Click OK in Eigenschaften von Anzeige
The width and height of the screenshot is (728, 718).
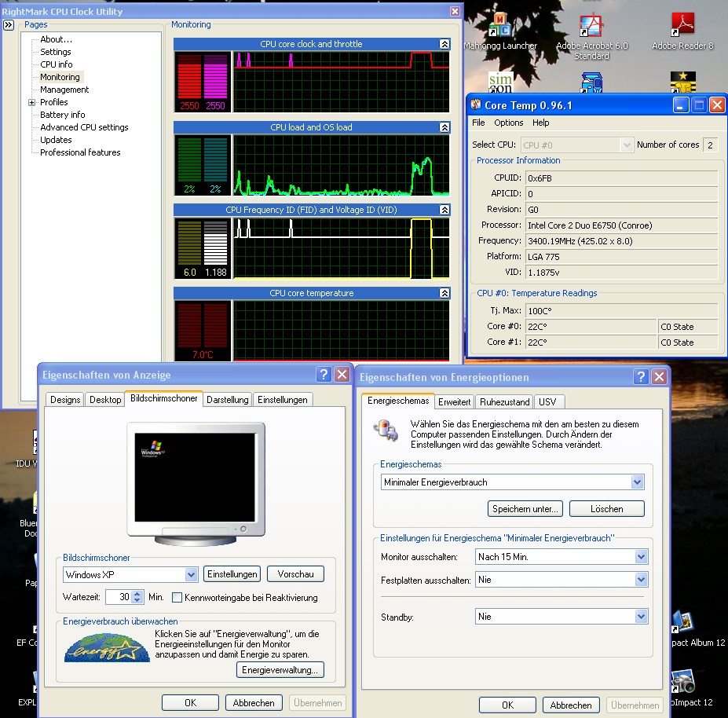click(x=190, y=703)
